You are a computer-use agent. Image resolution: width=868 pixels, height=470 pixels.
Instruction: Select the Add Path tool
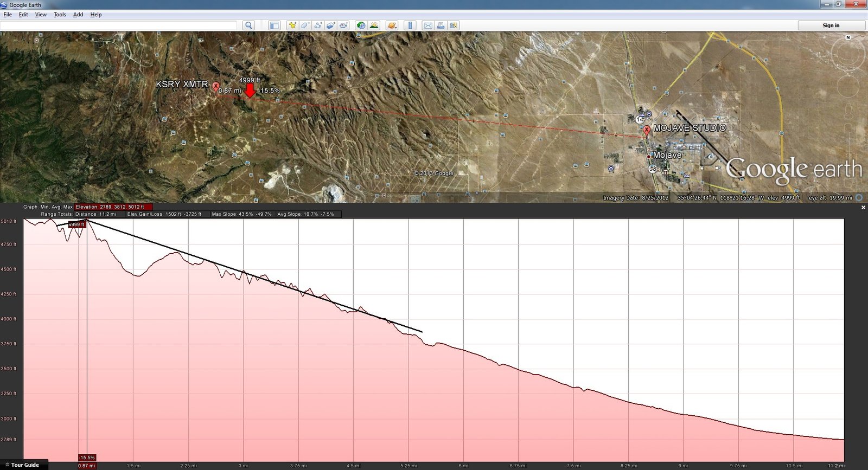(x=318, y=25)
